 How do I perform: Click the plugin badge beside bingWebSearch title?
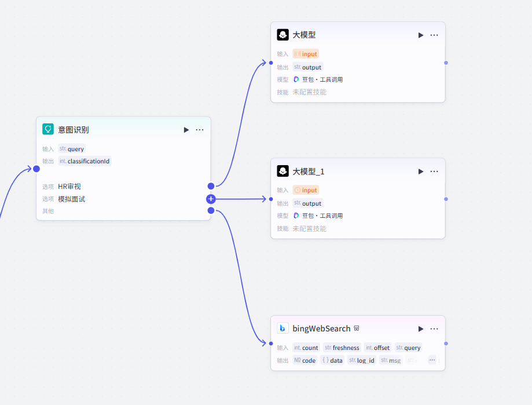tap(357, 329)
